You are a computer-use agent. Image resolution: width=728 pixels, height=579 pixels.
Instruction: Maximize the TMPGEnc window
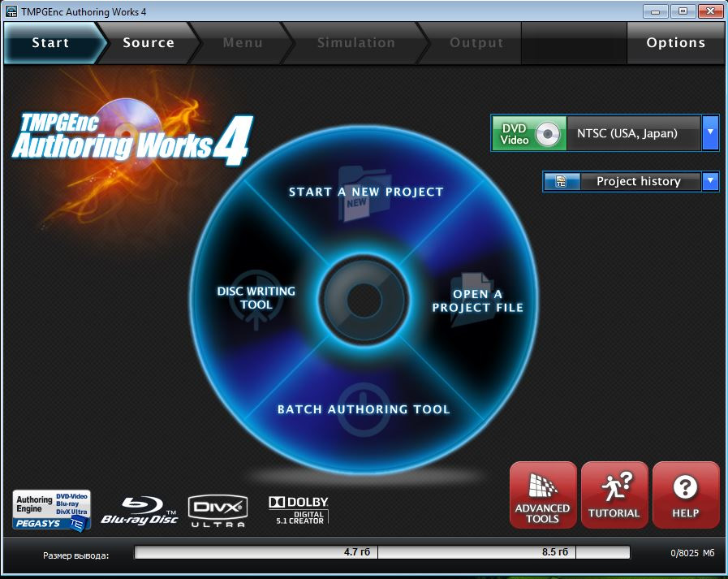pos(683,11)
